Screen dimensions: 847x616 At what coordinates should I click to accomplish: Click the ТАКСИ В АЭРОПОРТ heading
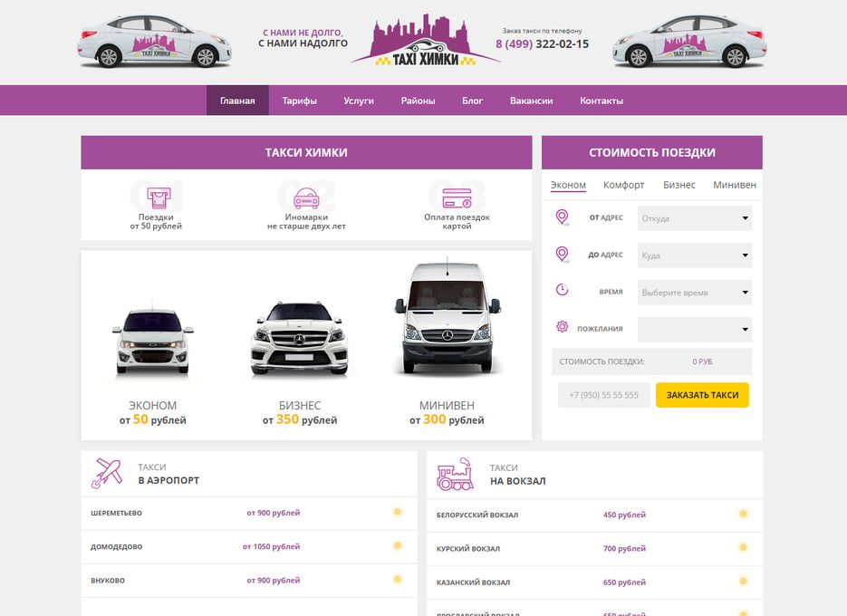[168, 474]
